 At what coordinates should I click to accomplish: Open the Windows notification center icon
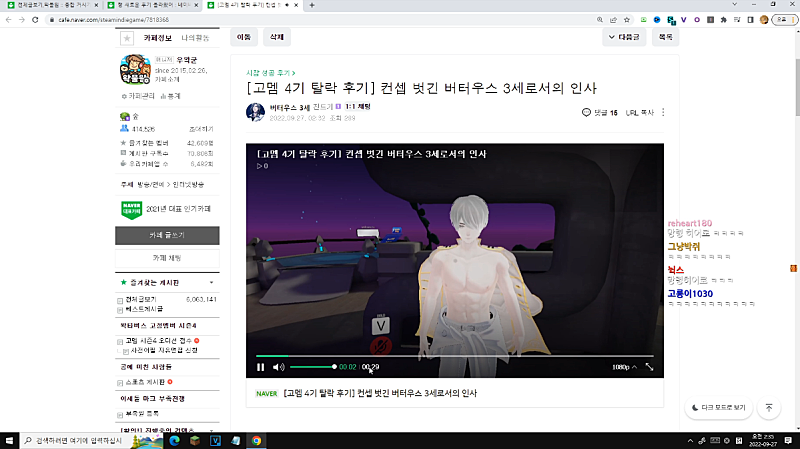click(788, 440)
